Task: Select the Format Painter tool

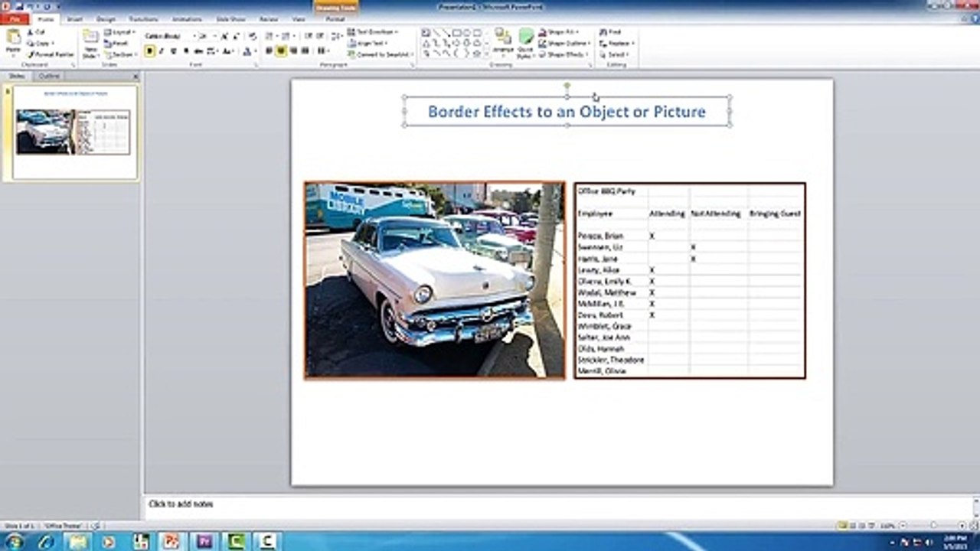Action: point(51,54)
